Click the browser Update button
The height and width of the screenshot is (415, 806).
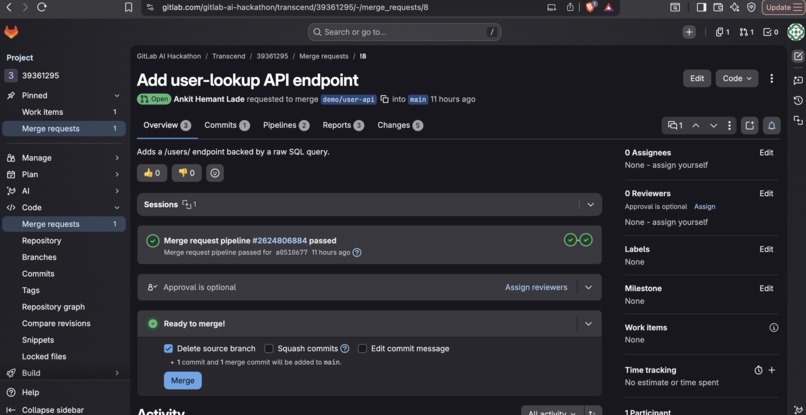point(783,7)
